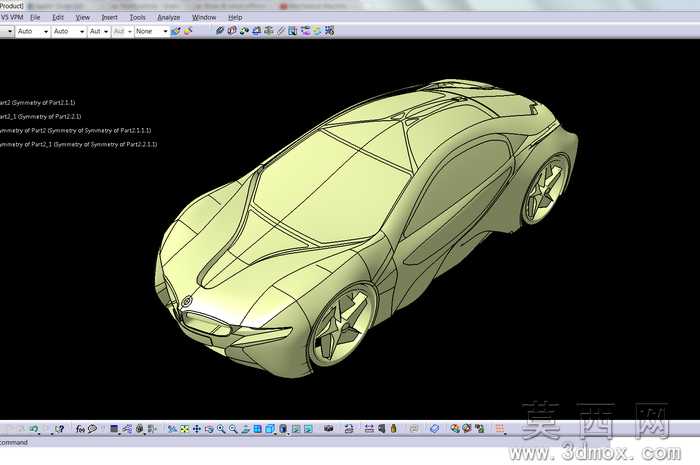
Task: Click the Hide/Show icon
Action: [x=296, y=429]
